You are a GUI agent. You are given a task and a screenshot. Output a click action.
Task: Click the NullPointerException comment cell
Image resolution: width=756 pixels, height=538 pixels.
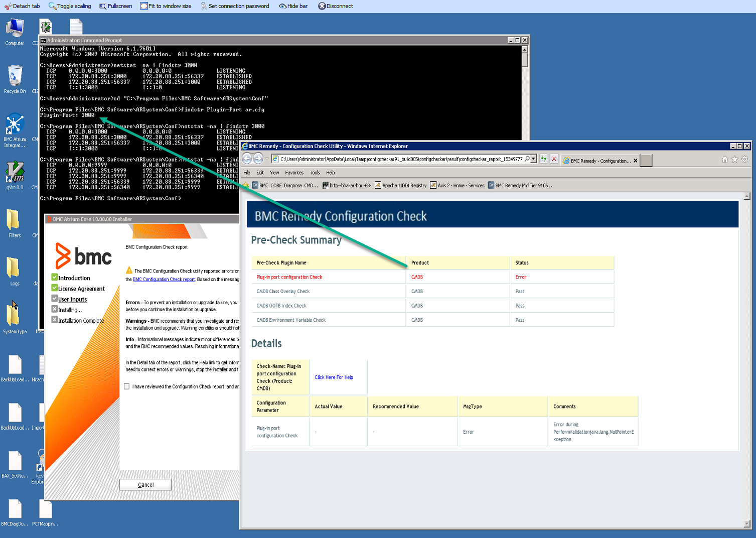(x=593, y=432)
